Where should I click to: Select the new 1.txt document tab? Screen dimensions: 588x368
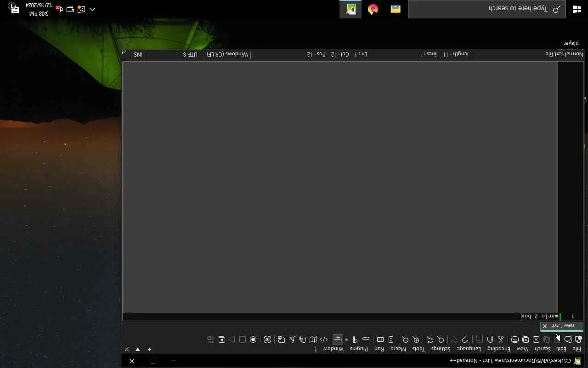tap(562, 326)
